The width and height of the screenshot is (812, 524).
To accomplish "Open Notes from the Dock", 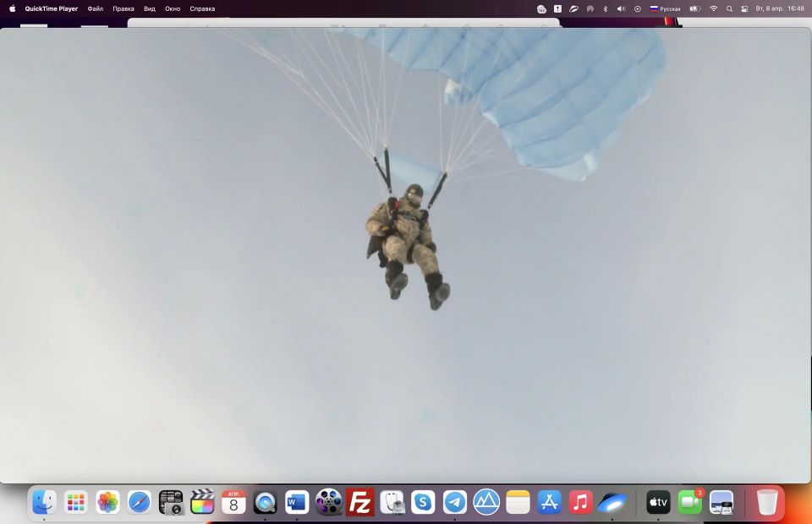I will 518,502.
